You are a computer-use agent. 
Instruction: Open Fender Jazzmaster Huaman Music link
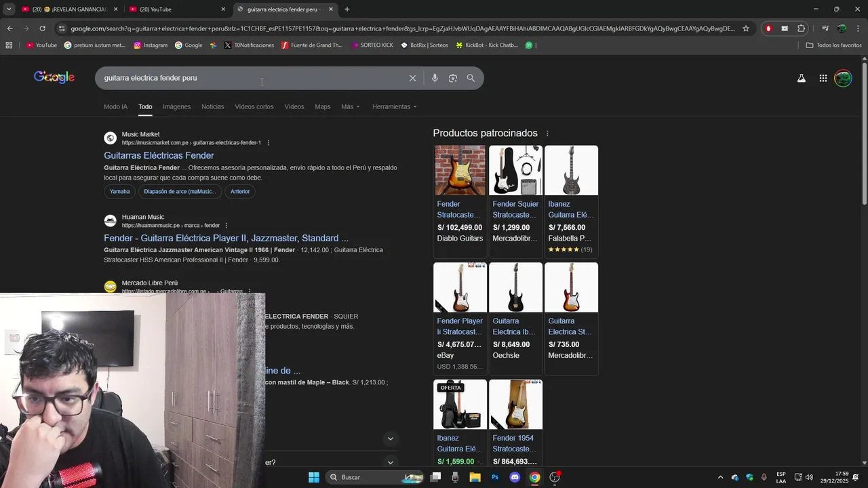226,238
